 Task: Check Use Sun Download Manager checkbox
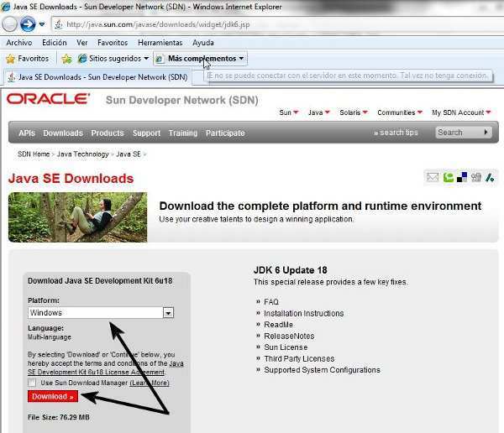32,383
